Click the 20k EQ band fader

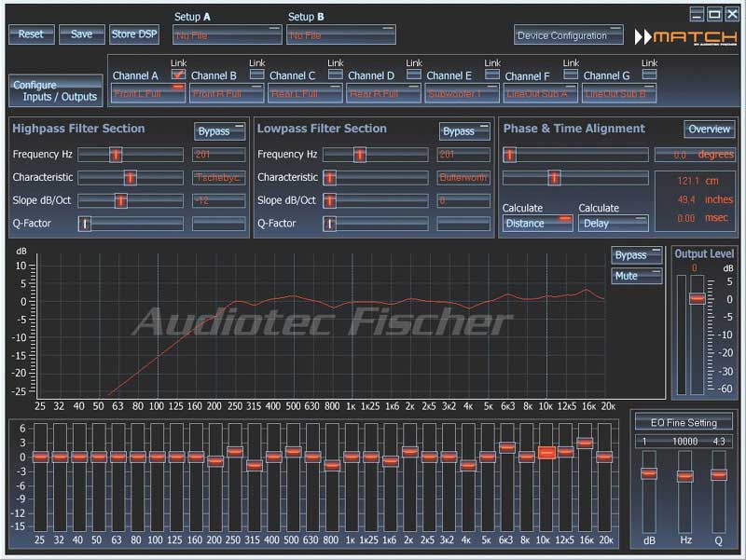(604, 457)
